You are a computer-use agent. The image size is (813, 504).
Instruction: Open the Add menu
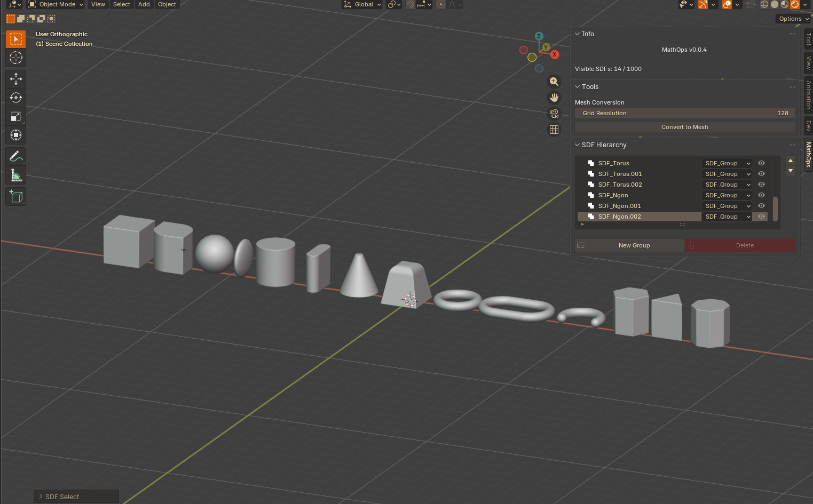(x=144, y=4)
